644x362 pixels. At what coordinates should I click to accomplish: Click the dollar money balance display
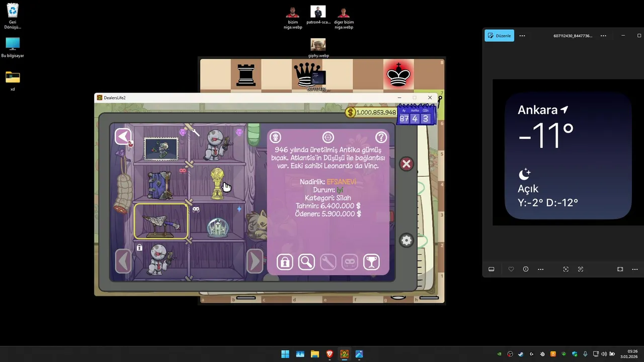pyautogui.click(x=371, y=112)
